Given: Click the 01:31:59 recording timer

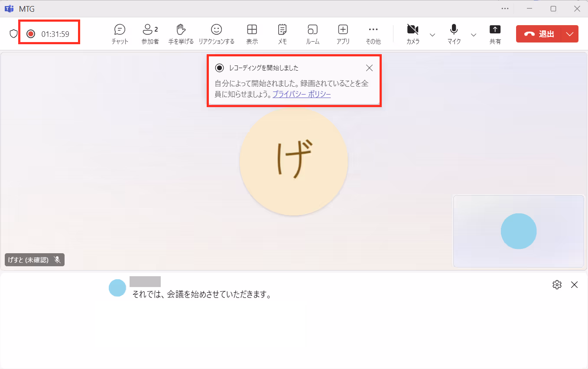Looking at the screenshot, I should (x=55, y=34).
